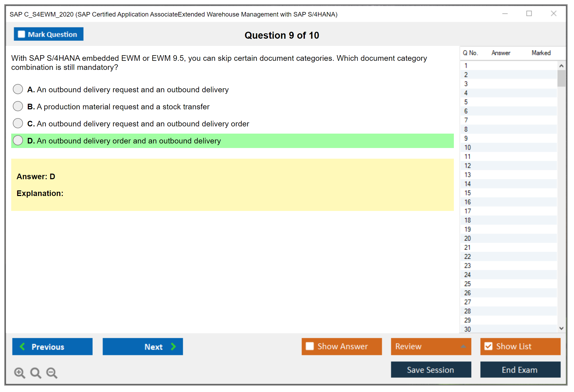The width and height of the screenshot is (574, 392).
Task: Click the zoom out magnifier icon
Action: pos(52,373)
